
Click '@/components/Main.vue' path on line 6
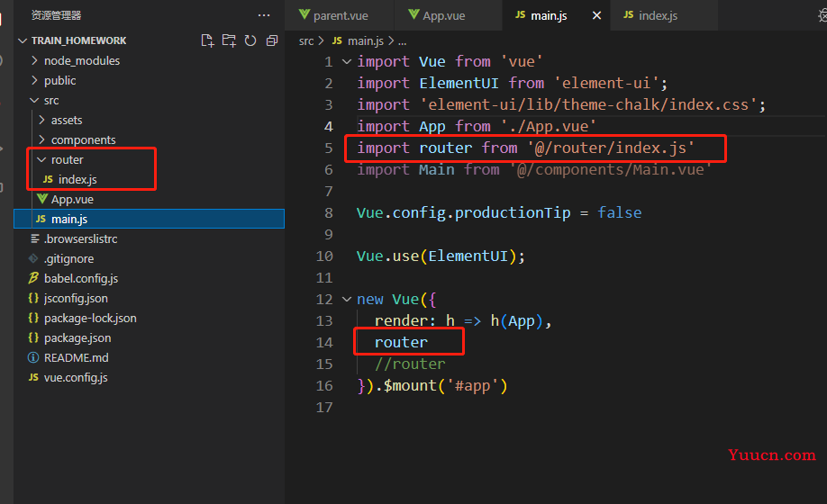click(x=610, y=169)
